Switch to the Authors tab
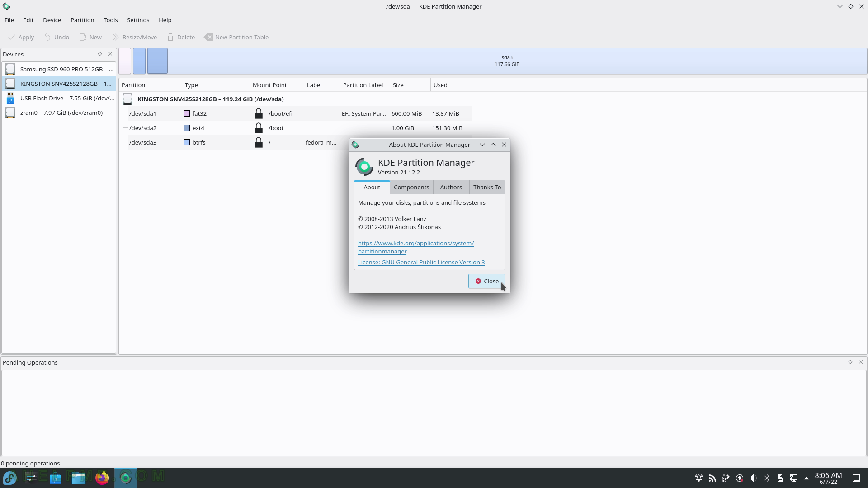The image size is (868, 488). click(x=451, y=187)
